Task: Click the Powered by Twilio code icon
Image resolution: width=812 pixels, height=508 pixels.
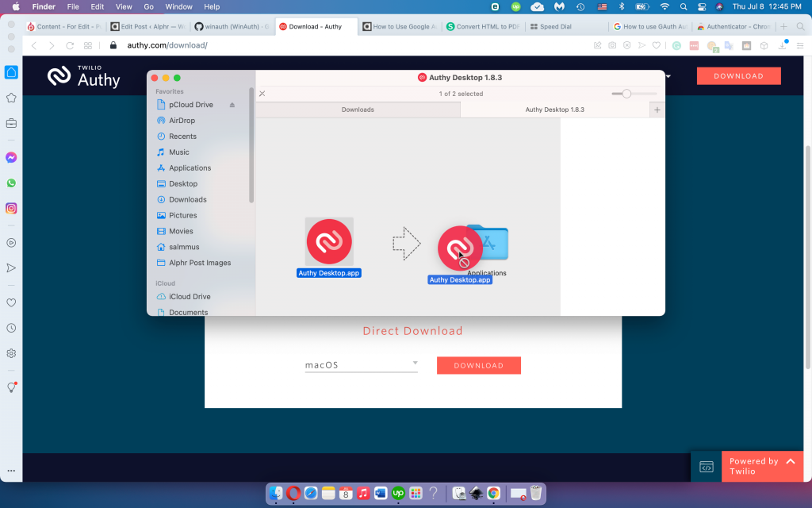Action: 707,467
